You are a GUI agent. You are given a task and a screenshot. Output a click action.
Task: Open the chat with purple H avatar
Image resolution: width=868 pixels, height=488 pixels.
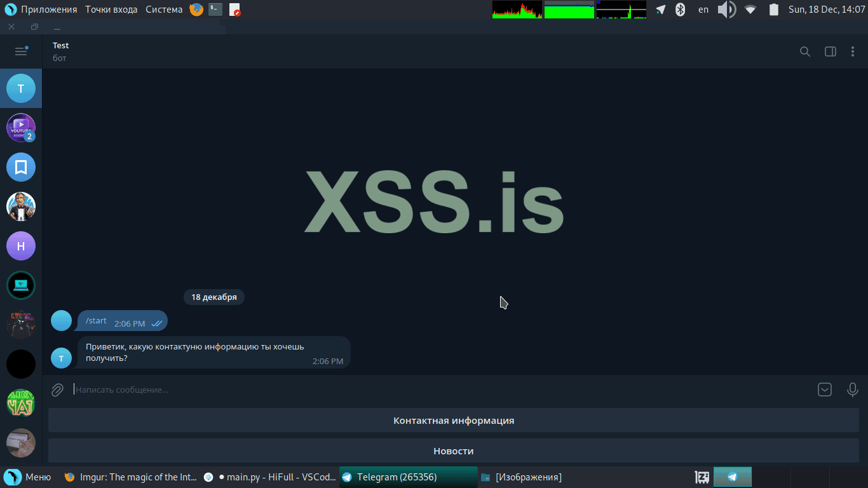21,246
